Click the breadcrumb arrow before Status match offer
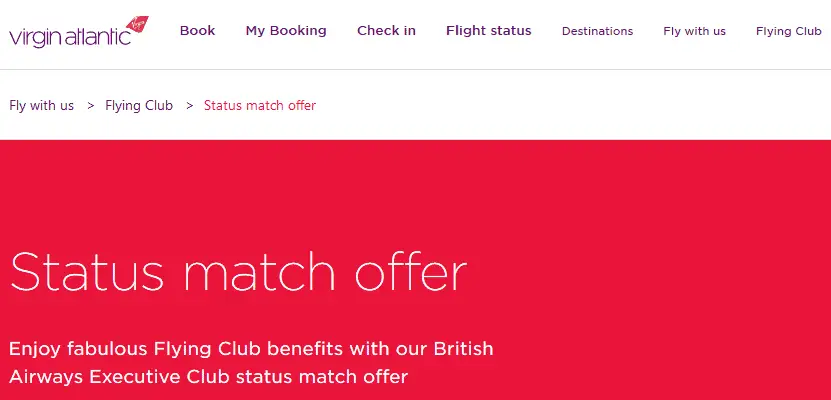831x400 pixels. coord(189,105)
